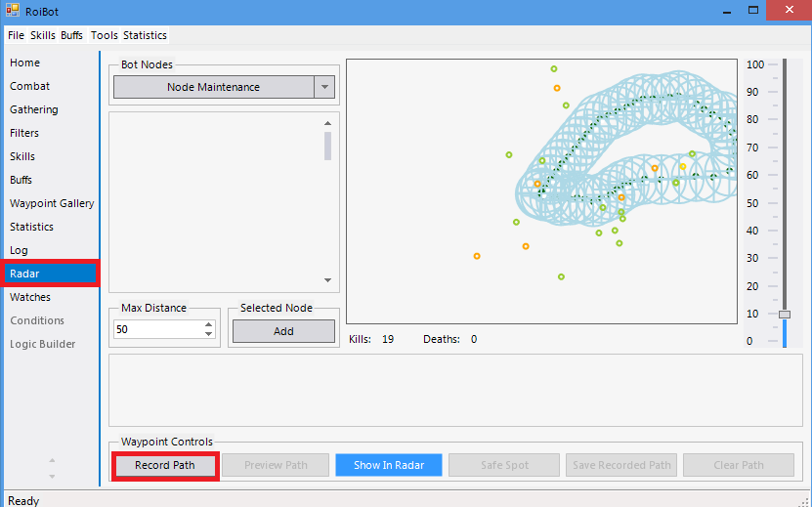812x507 pixels.
Task: Click the radar zoom slider at 100
Action: (785, 64)
